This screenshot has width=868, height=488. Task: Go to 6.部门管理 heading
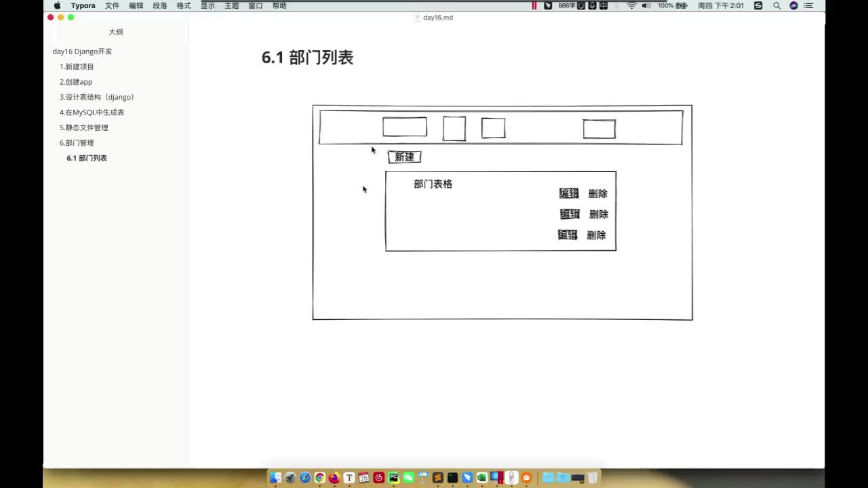click(x=77, y=143)
